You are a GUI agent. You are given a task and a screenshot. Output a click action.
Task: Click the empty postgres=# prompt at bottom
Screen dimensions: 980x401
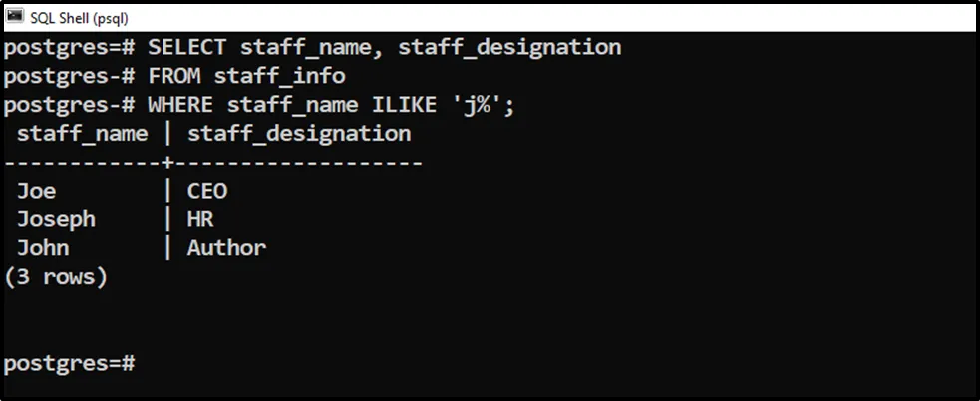click(x=70, y=364)
